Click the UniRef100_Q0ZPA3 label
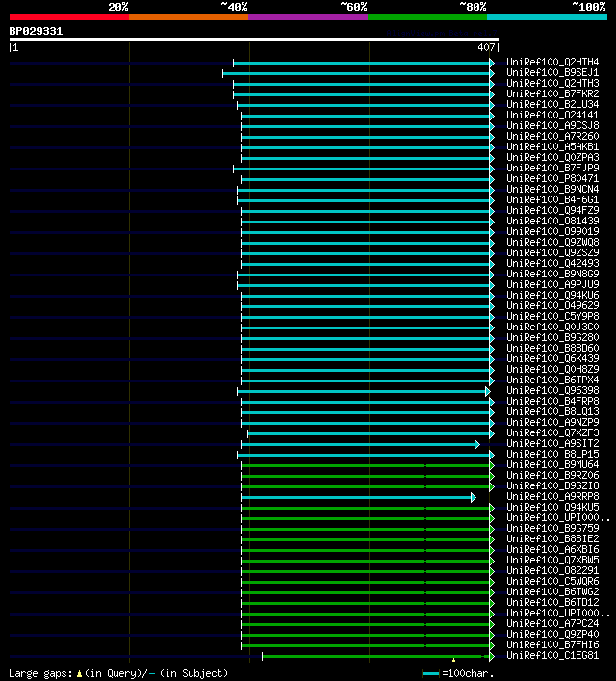This screenshot has height=681, width=616. click(x=552, y=157)
